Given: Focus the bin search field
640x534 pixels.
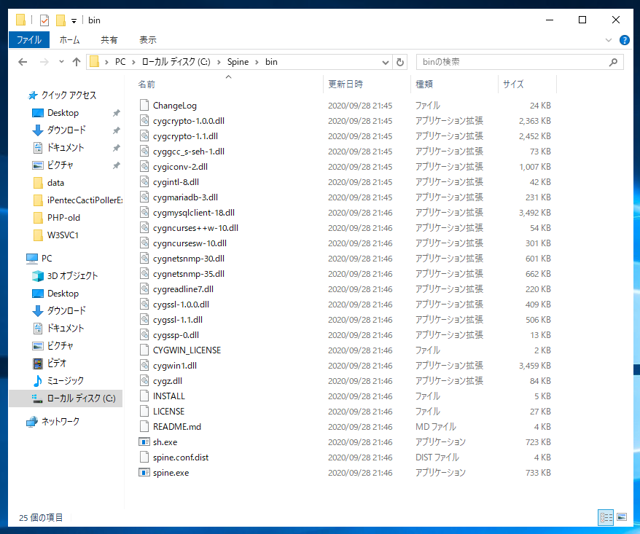Looking at the screenshot, I should coord(520,62).
